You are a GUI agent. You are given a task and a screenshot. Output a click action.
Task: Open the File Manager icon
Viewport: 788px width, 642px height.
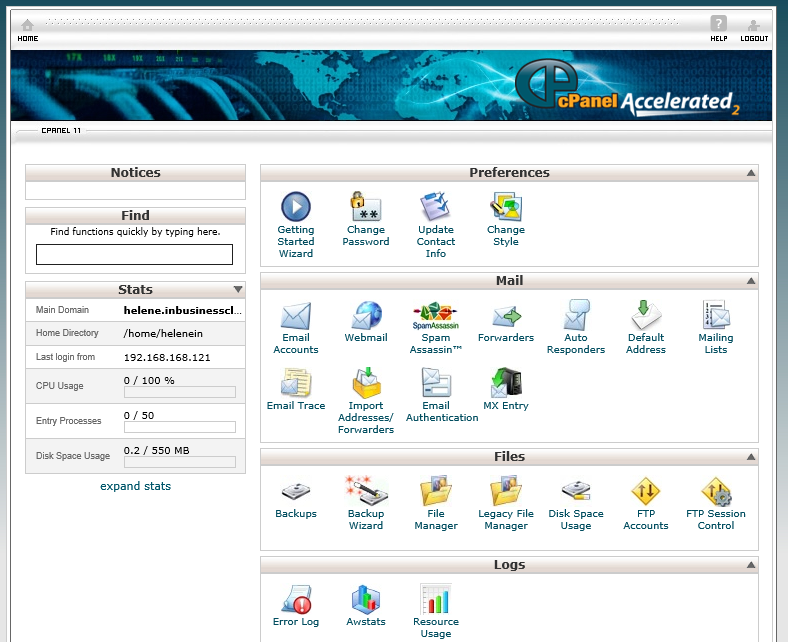pos(435,491)
